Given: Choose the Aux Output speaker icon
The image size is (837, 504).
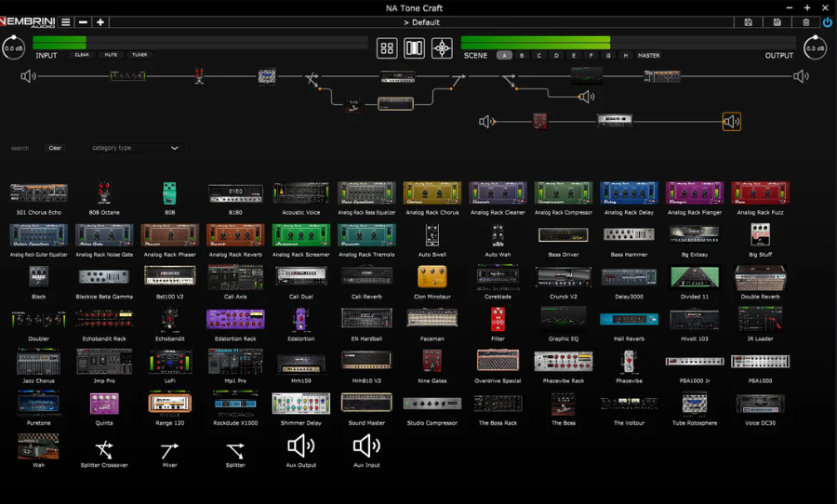Looking at the screenshot, I should click(x=300, y=447).
